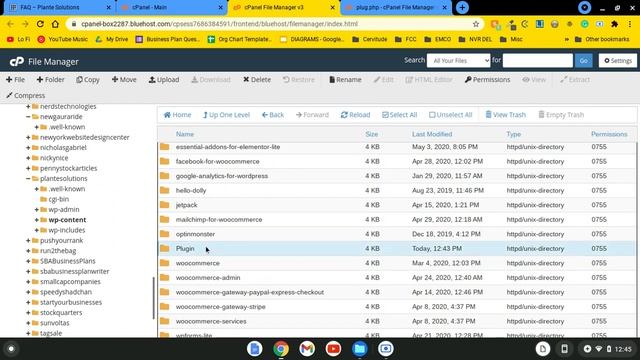The height and width of the screenshot is (360, 640).
Task: Expand the nickynice tree node
Action: pos(28,158)
